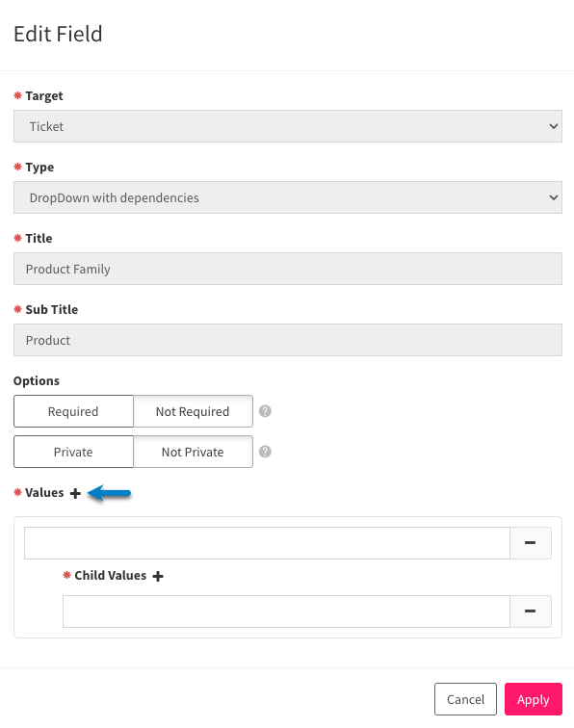574x728 pixels.
Task: Open the help icon next to Not Private
Action: tap(265, 452)
